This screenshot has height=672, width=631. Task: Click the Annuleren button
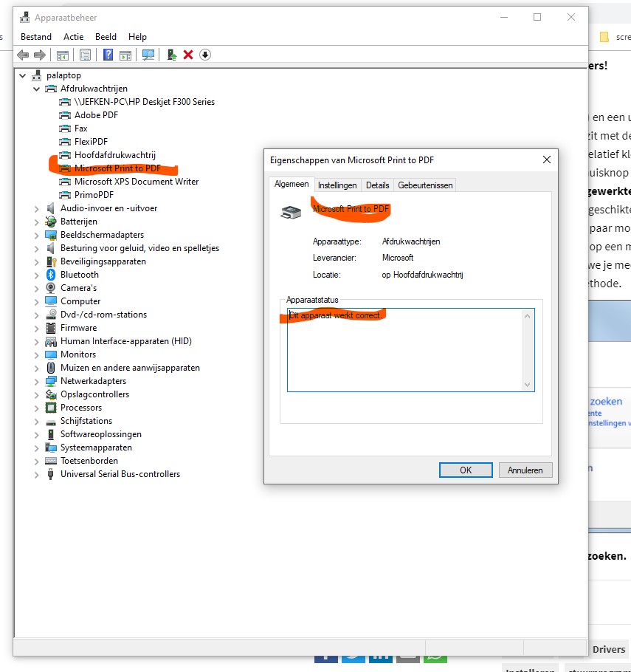tap(525, 470)
